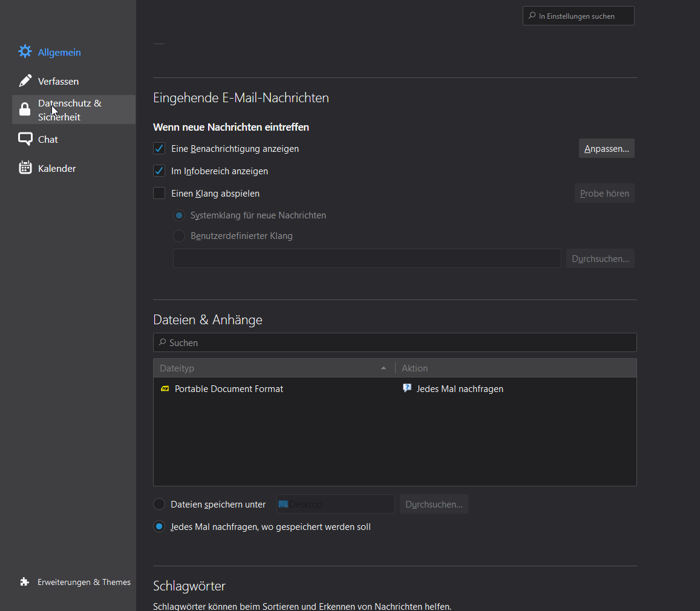Open the Verfassen settings category
Viewport: 700px width, 611px height.
point(58,81)
